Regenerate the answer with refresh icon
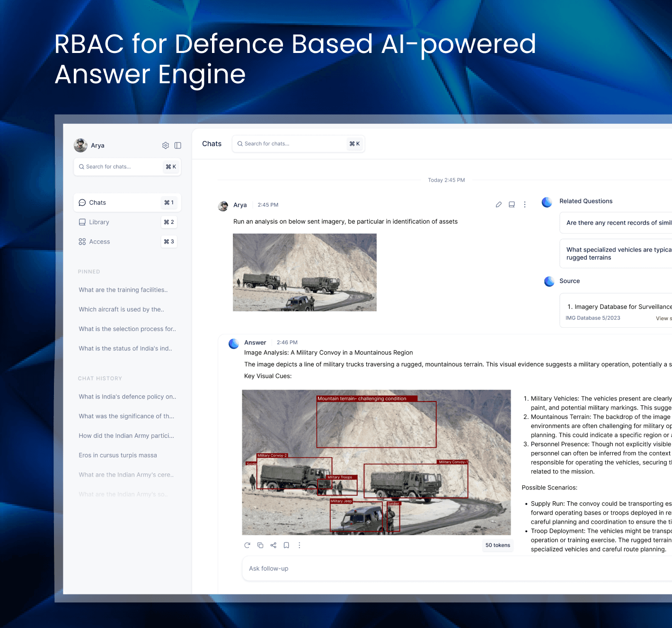Image resolution: width=672 pixels, height=628 pixels. pos(247,545)
